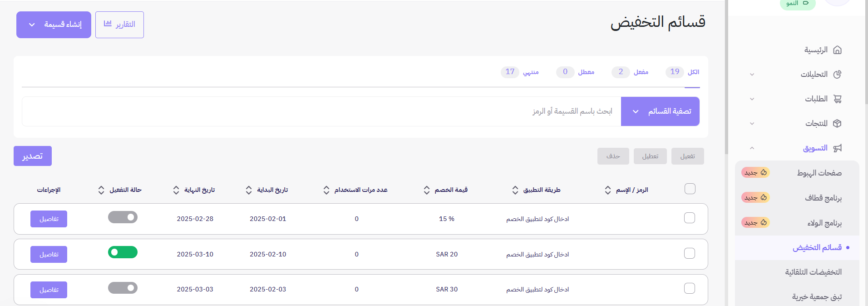Image resolution: width=868 pixels, height=306 pixels.
Task: Sort by حالة التفعيل column arrows
Action: point(101,190)
